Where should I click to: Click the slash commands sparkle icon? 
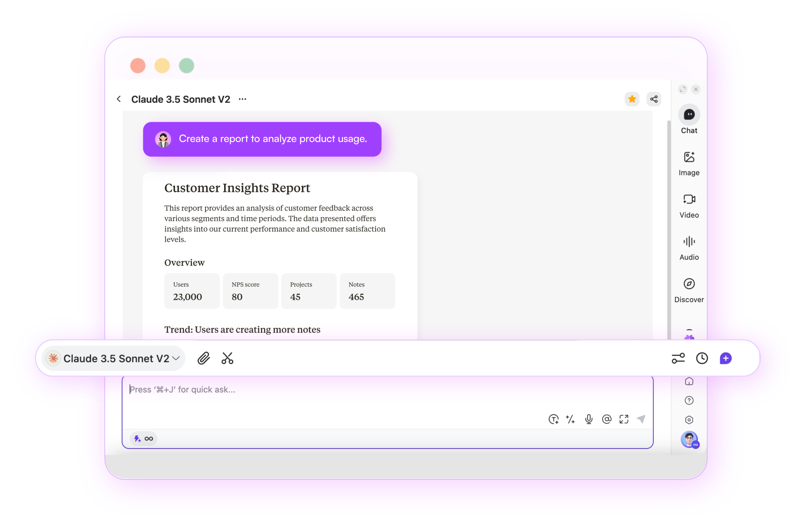point(571,419)
